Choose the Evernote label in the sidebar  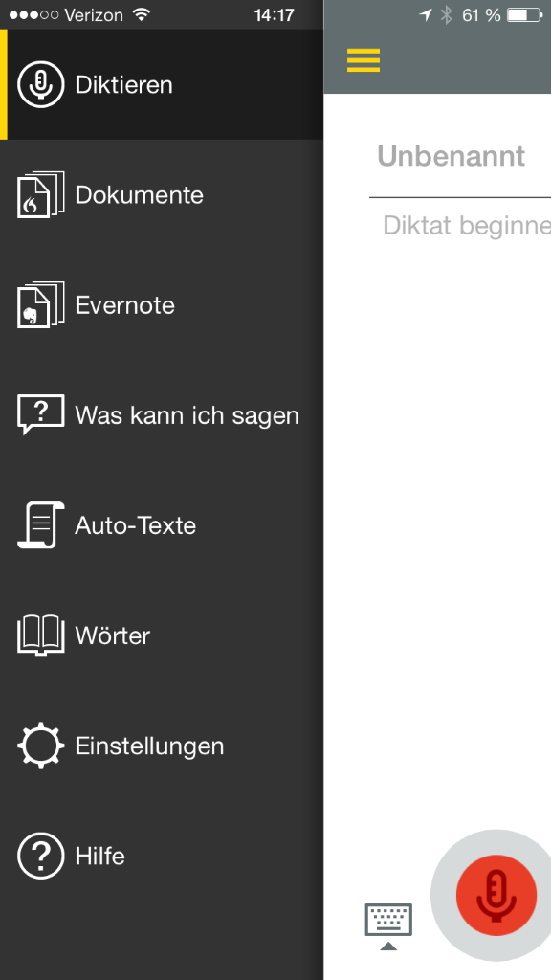click(x=125, y=305)
